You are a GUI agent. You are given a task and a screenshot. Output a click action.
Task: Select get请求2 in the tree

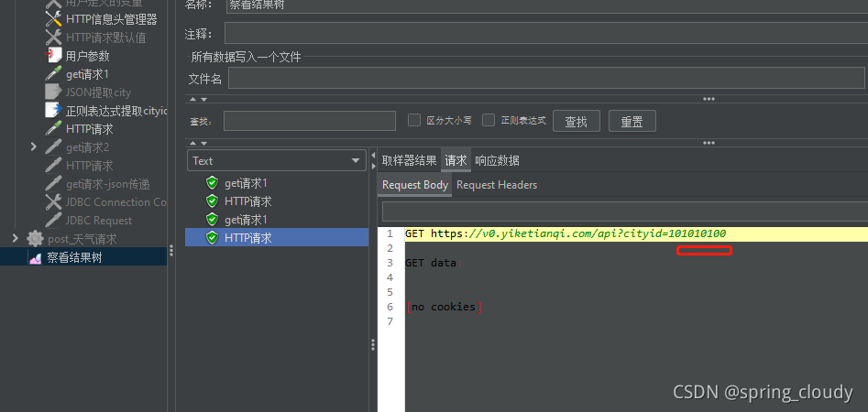87,147
